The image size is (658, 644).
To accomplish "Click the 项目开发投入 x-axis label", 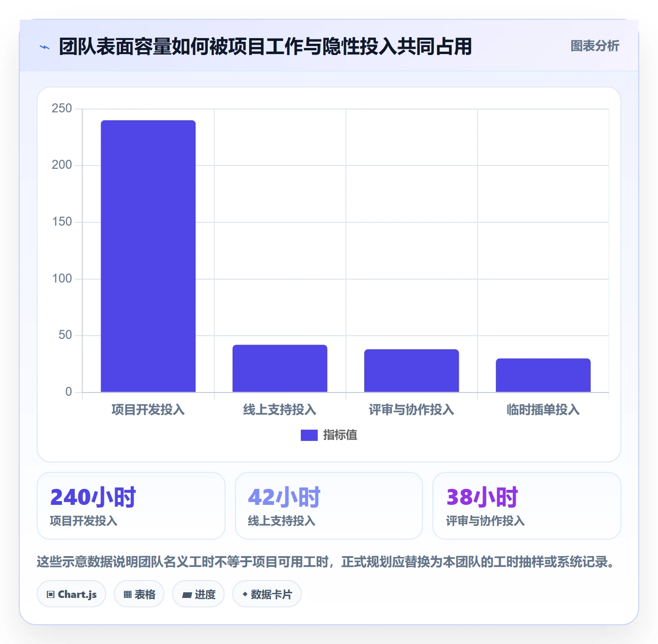I will point(148,410).
